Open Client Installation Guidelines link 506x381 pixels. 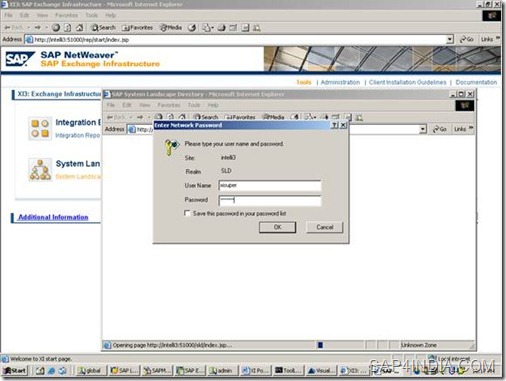[x=407, y=82]
